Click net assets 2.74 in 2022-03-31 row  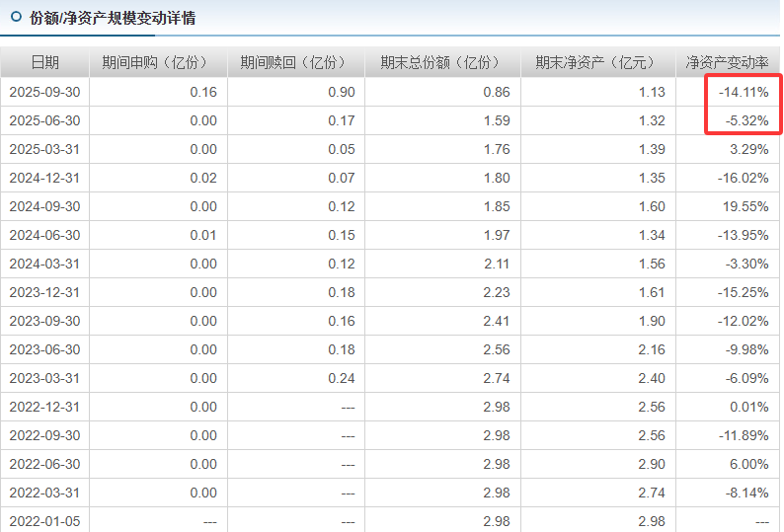[x=652, y=493]
